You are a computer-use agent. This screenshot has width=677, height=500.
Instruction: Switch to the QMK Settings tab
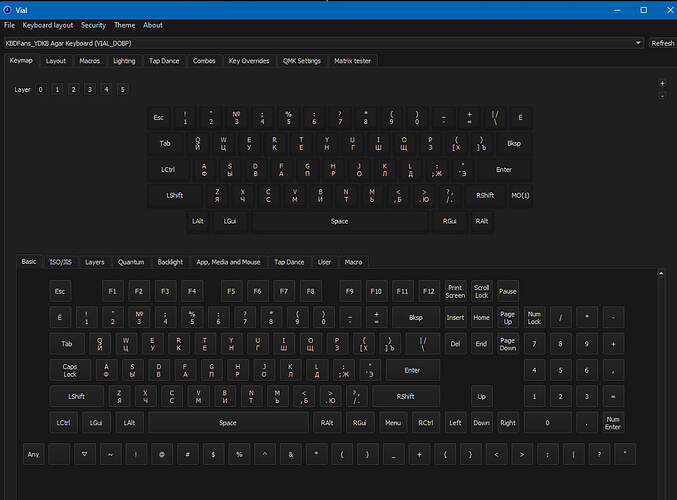301,61
